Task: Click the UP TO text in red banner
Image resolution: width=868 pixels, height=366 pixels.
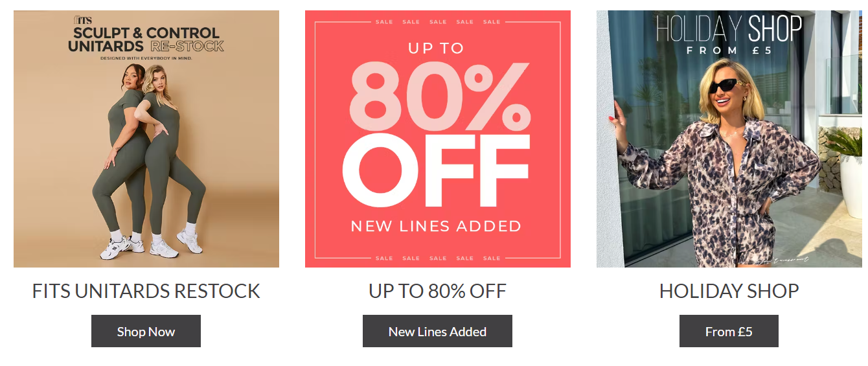Action: (x=436, y=48)
